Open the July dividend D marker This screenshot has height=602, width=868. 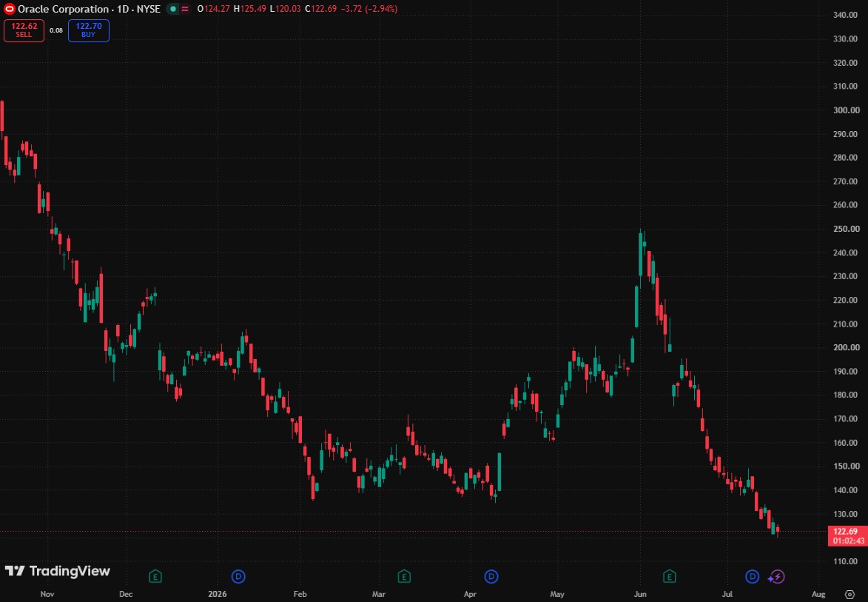point(752,577)
